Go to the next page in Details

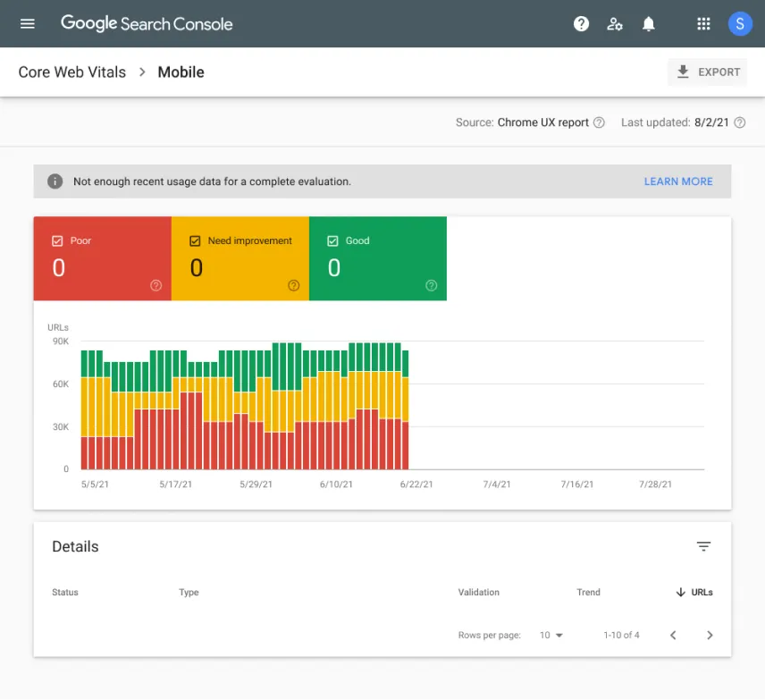(x=709, y=635)
